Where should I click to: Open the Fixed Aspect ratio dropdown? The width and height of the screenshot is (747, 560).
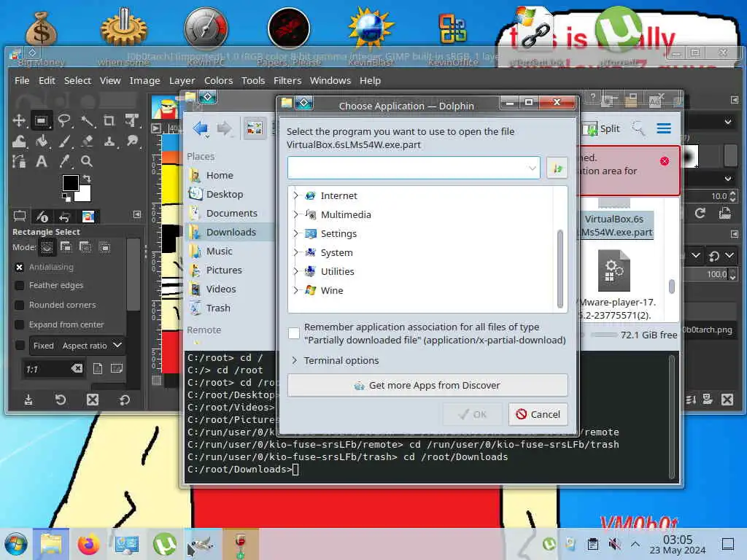click(x=77, y=345)
